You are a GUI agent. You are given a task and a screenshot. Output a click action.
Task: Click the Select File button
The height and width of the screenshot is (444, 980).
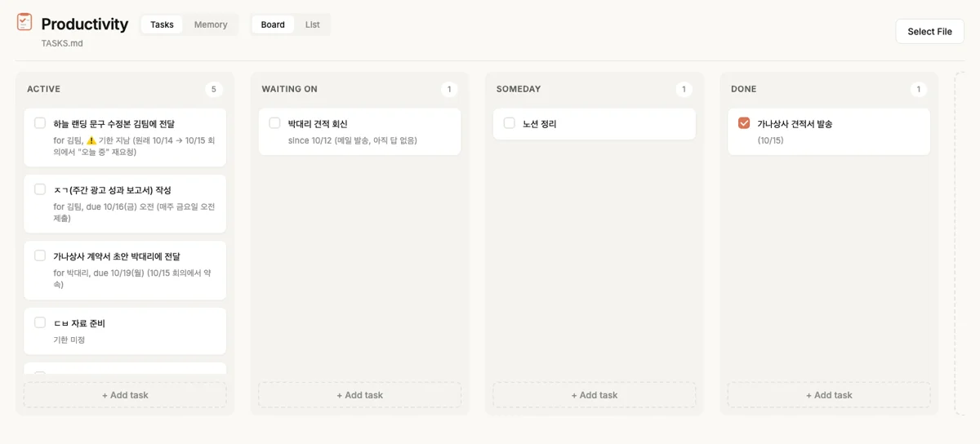coord(929,31)
